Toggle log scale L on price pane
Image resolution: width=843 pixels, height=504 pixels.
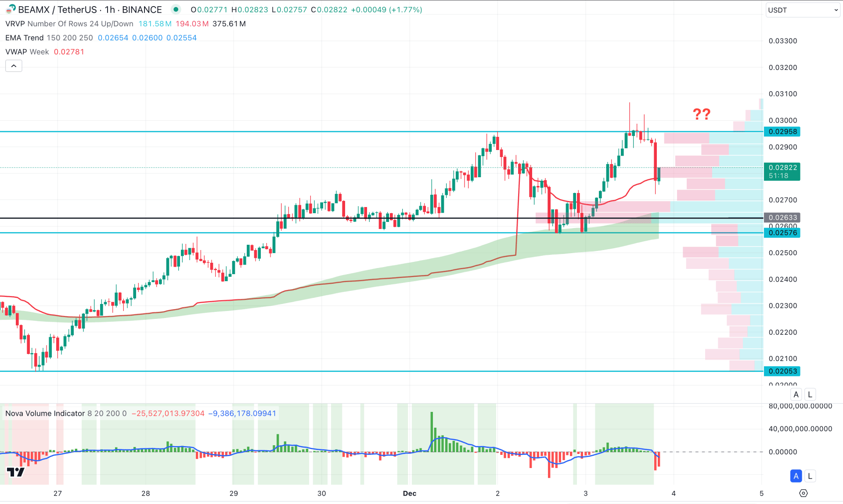(x=810, y=394)
